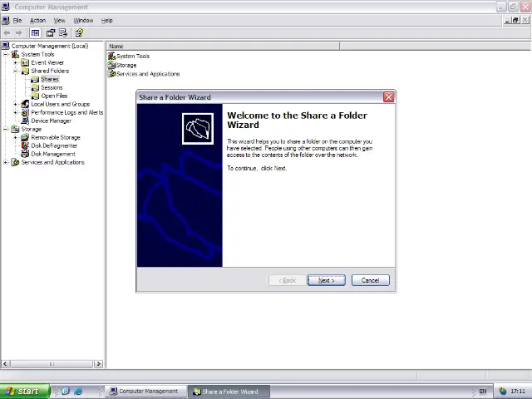Select Disk Management tree node
Screen dimensions: 532x399
[x=53, y=154]
